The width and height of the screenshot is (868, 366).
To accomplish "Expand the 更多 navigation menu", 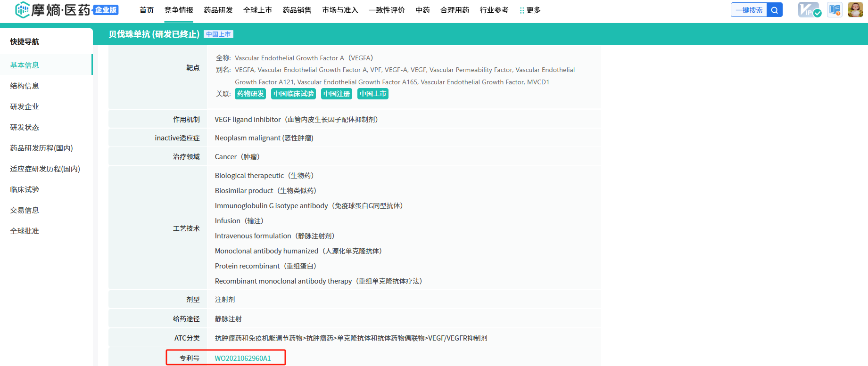I will pos(530,10).
